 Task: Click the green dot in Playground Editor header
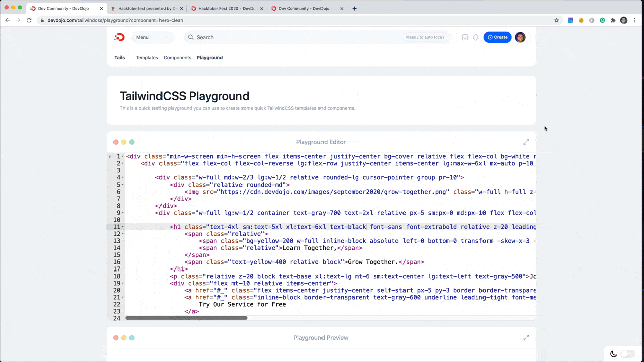[132, 142]
